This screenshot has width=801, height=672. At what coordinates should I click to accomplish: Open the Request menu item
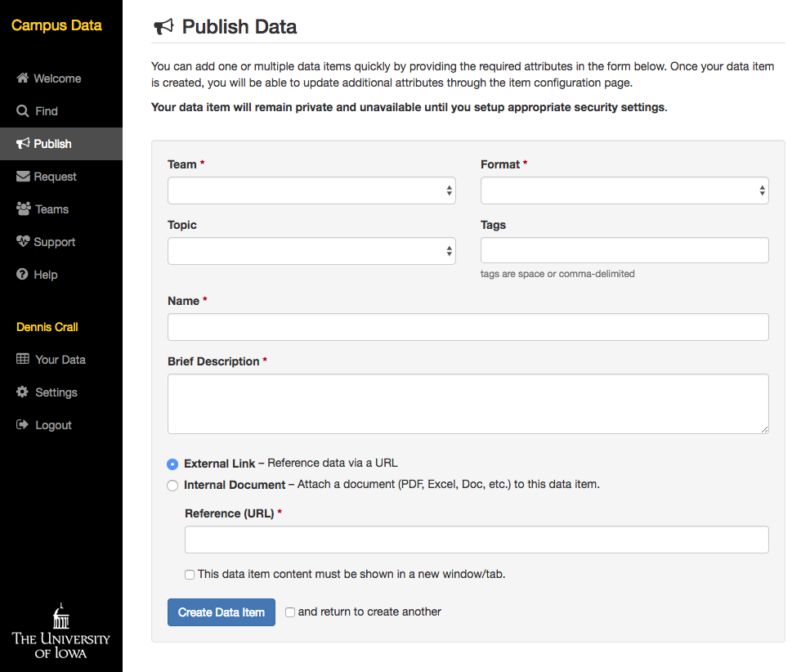(x=56, y=177)
